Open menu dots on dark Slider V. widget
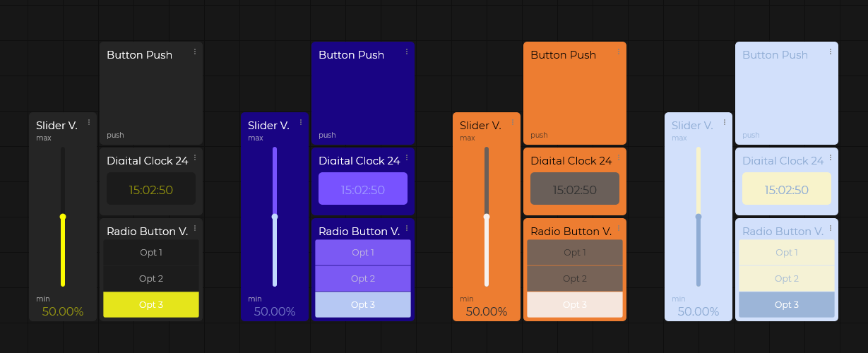The width and height of the screenshot is (868, 353). point(89,122)
